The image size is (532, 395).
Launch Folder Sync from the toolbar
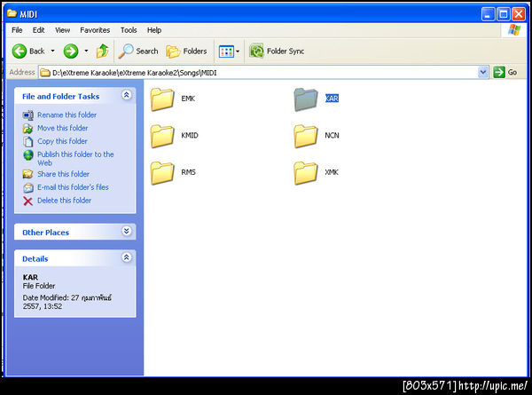click(x=277, y=51)
